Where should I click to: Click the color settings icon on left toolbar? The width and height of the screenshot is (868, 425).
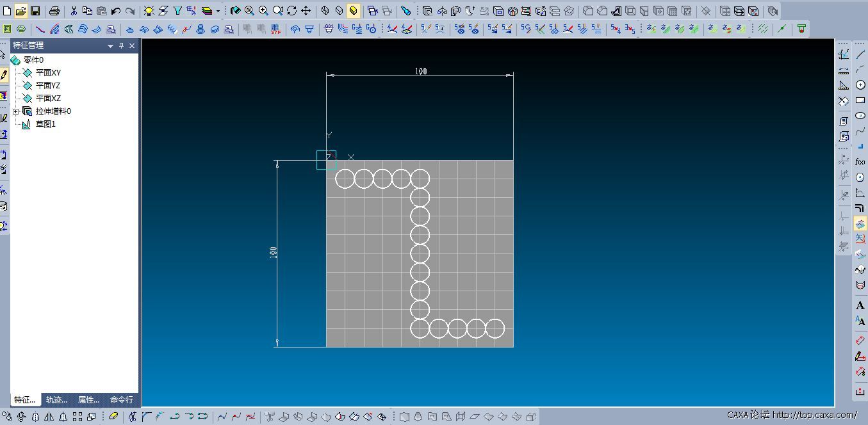4,95
